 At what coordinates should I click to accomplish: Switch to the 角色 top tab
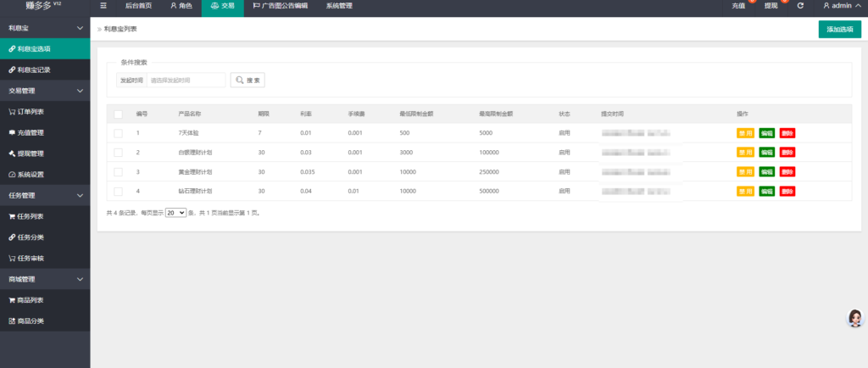click(181, 6)
